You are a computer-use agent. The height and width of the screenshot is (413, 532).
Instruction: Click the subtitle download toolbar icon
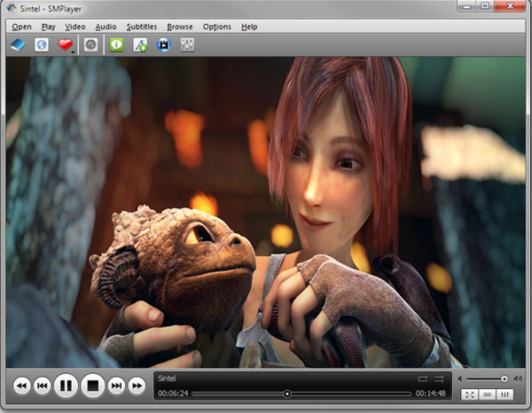pos(140,44)
